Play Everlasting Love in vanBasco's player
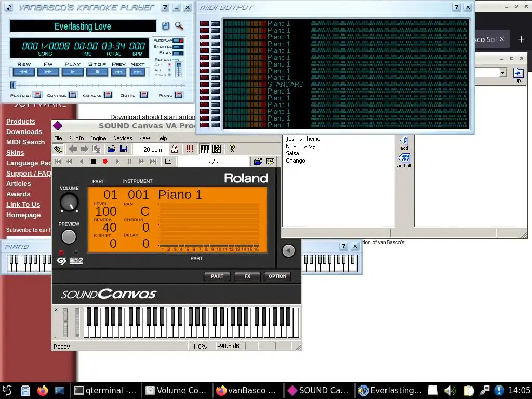Screen dimensions: 532x399 pyautogui.click(x=73, y=72)
